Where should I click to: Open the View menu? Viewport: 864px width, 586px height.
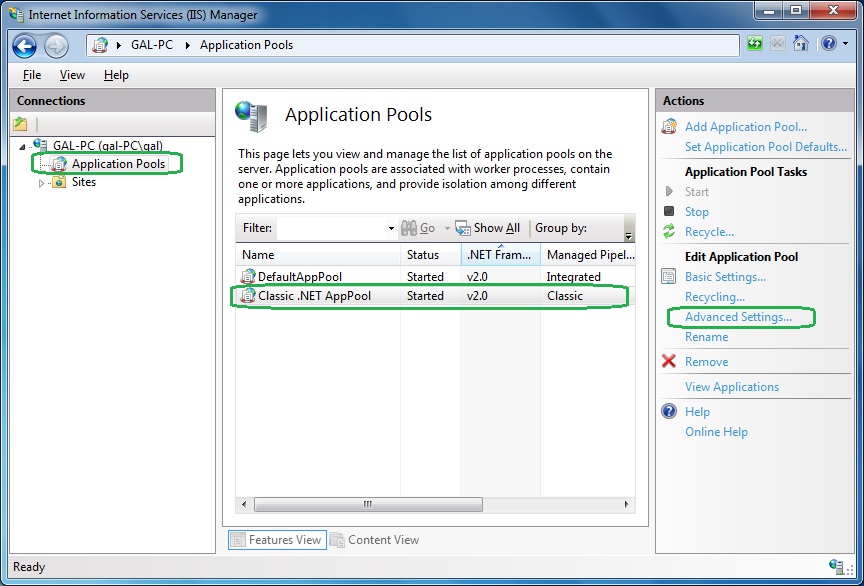coord(72,75)
